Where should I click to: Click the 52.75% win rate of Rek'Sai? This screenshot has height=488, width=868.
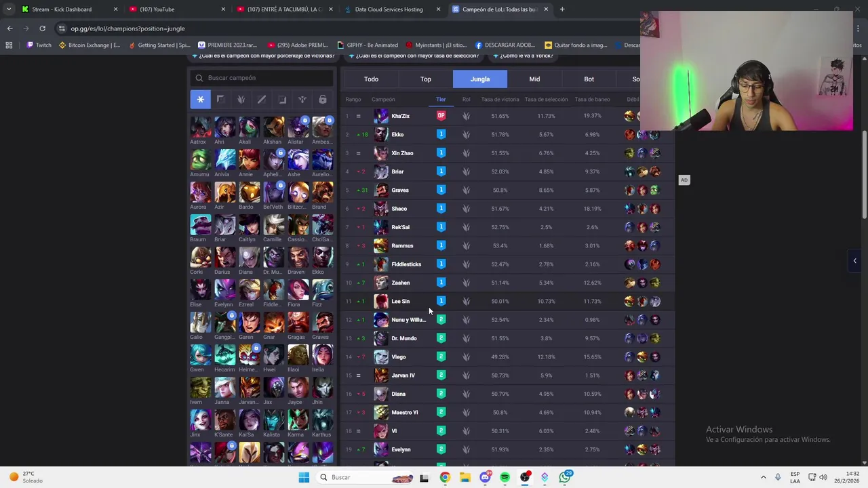[x=500, y=227]
